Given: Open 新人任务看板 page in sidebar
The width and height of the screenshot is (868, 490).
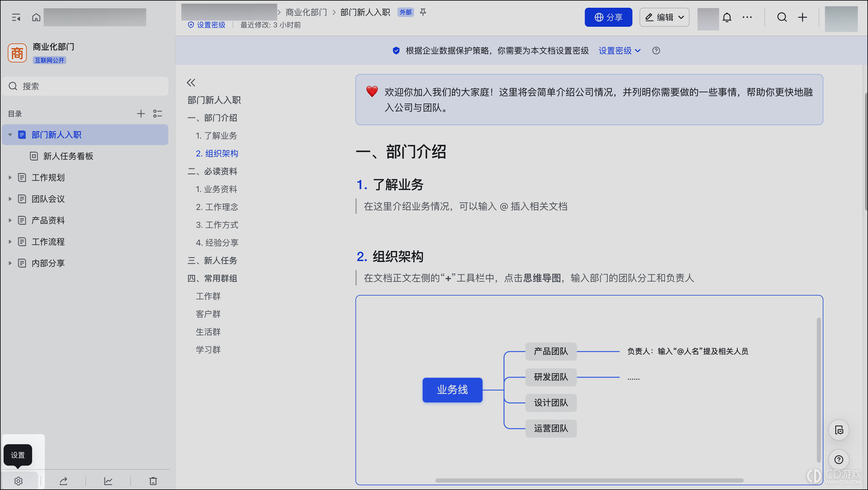Looking at the screenshot, I should 68,156.
